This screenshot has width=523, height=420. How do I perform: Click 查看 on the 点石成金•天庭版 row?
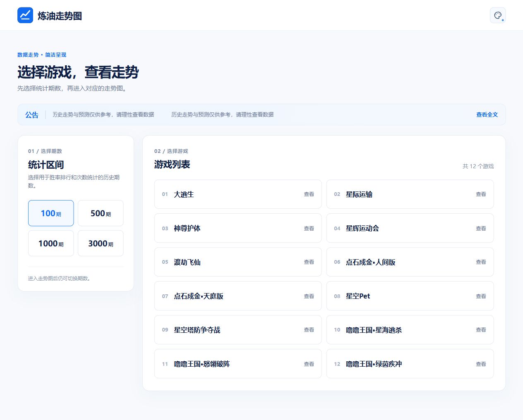click(309, 296)
